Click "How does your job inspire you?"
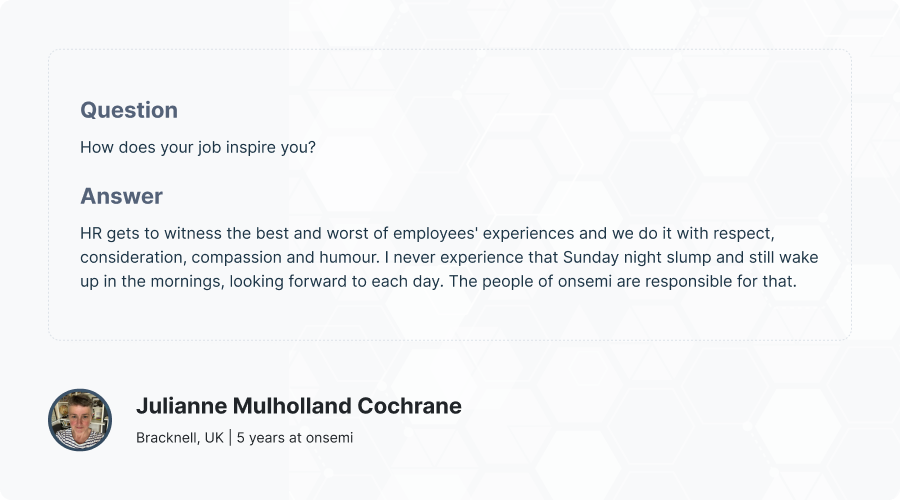The image size is (900, 500). tap(198, 147)
